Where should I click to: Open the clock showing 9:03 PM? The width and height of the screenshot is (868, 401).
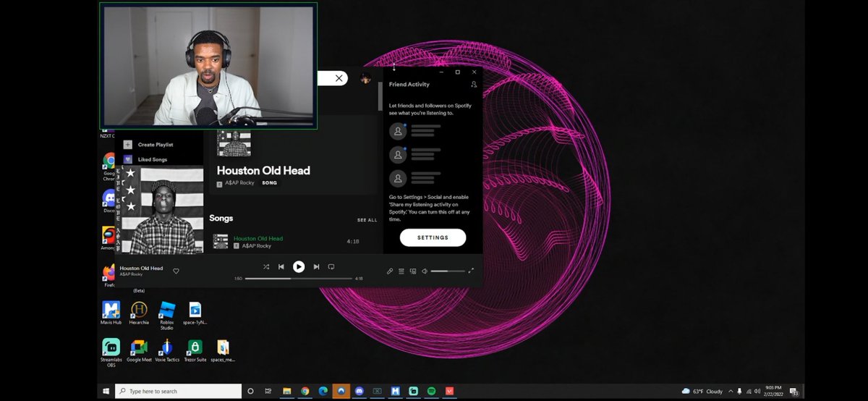point(773,391)
